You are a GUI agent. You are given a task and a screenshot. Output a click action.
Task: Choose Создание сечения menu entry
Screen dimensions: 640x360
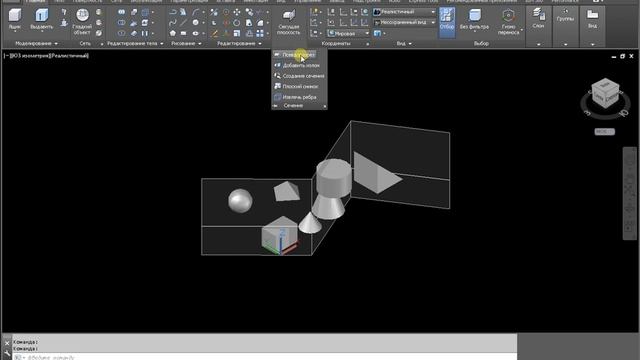(x=299, y=76)
